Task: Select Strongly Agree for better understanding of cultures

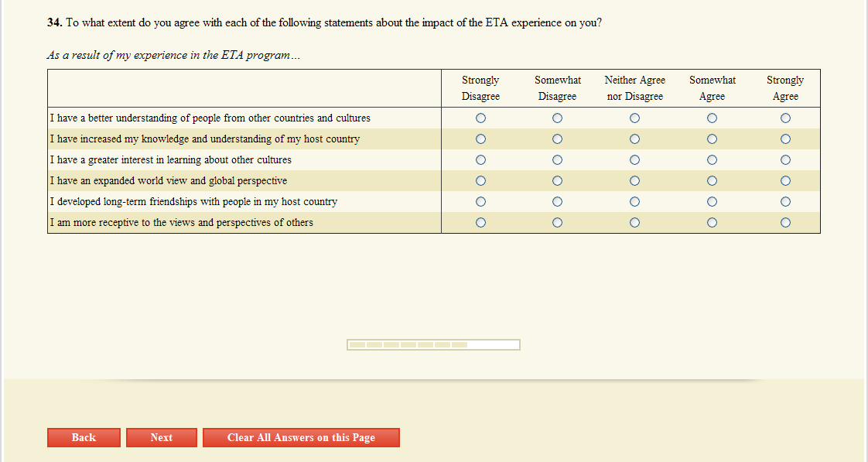Action: (785, 118)
